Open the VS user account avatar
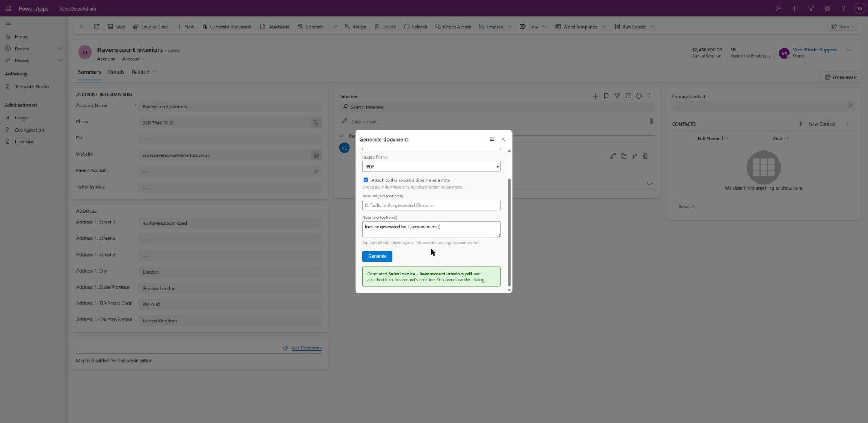 [x=860, y=8]
